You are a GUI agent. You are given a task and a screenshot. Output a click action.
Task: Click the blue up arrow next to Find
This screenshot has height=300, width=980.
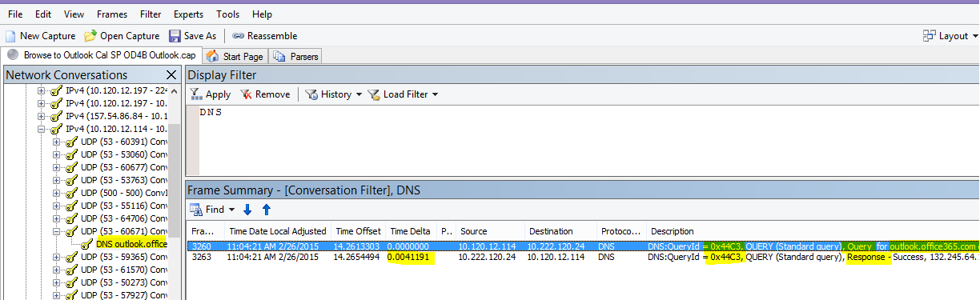point(267,210)
